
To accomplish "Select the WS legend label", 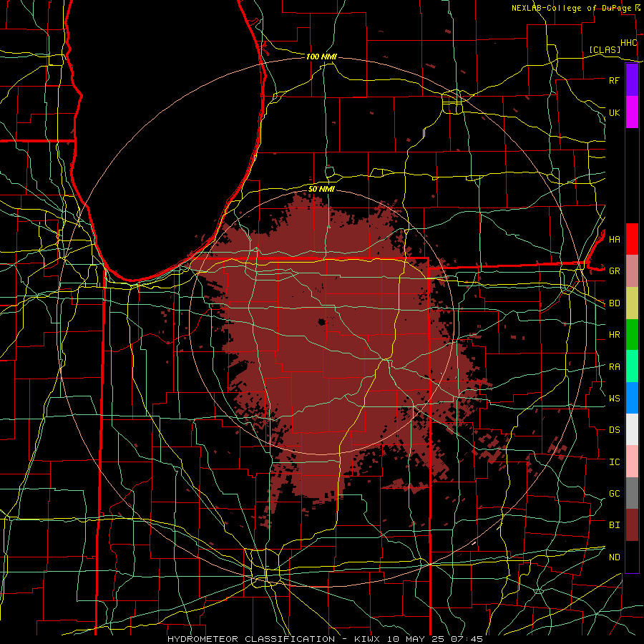I will [x=614, y=398].
